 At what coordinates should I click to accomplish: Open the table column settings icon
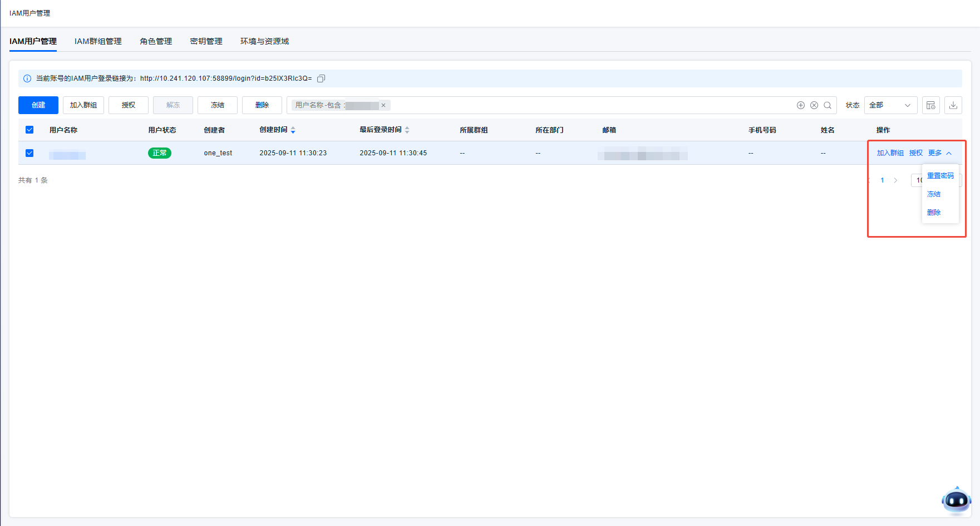pos(930,105)
